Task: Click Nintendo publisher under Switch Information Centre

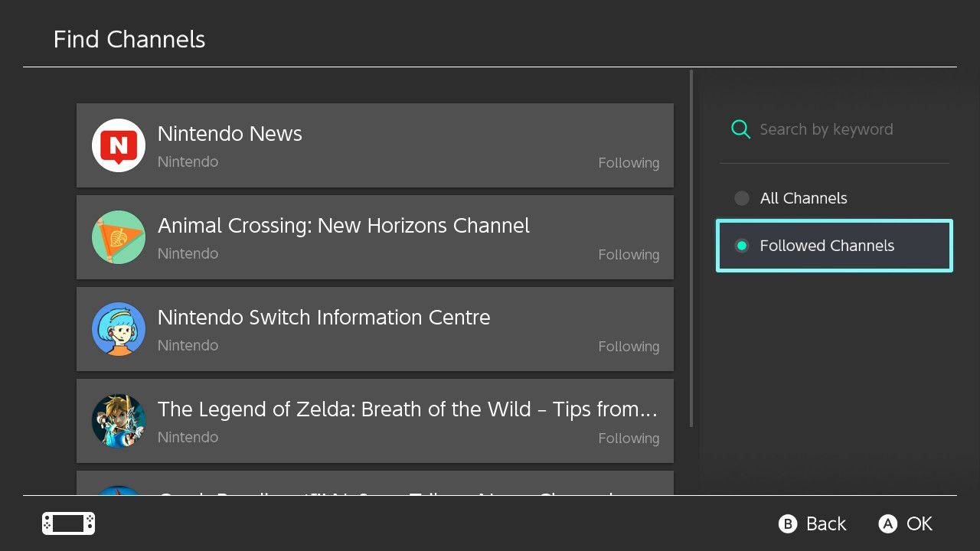Action: 188,345
